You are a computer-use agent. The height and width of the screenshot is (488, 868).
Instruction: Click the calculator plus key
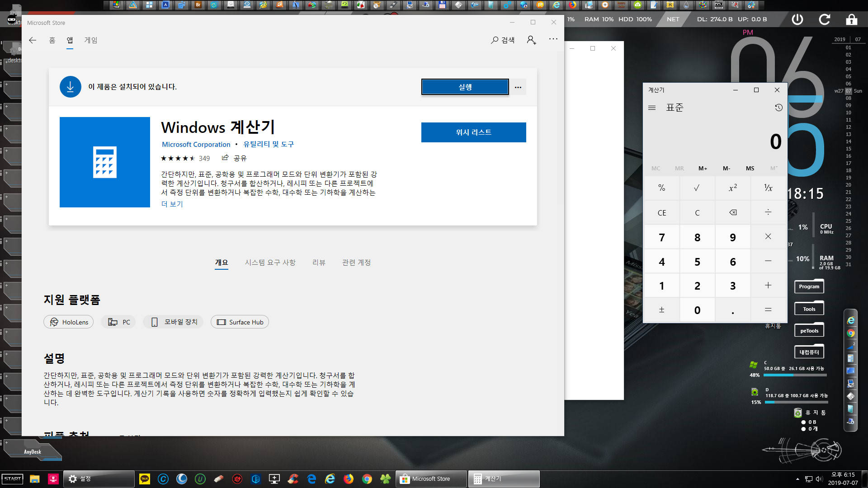click(x=768, y=286)
